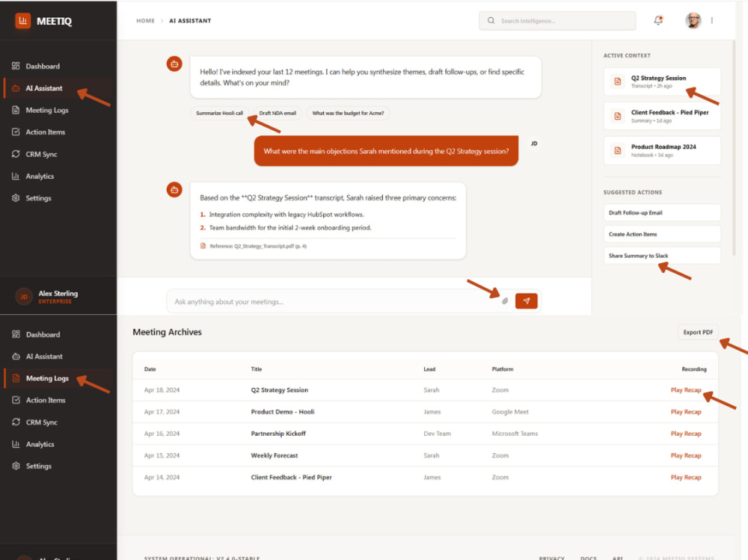Click the Export PDF button

coord(698,332)
